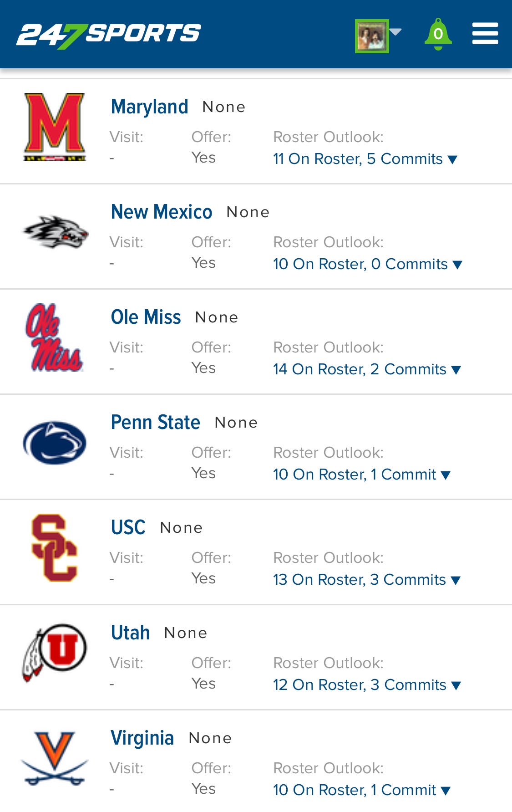Open the Penn State team link
Viewport: 512px width, 812px height.
[x=156, y=422]
